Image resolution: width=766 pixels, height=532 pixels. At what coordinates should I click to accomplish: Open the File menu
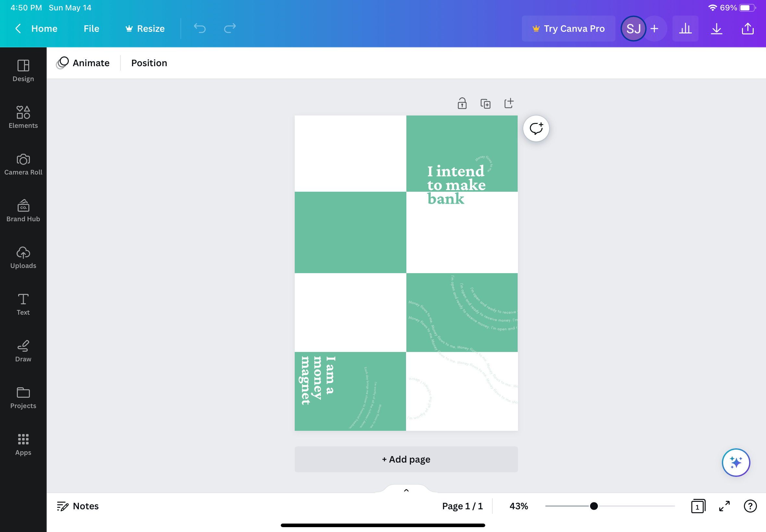[x=92, y=29]
